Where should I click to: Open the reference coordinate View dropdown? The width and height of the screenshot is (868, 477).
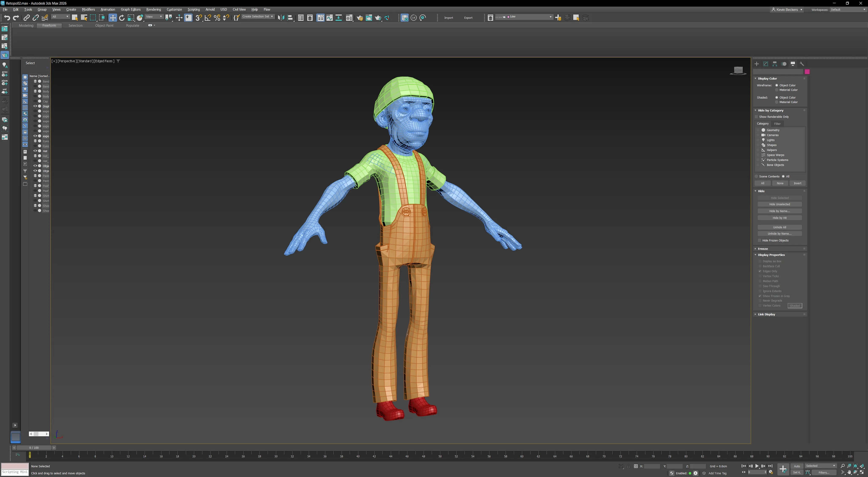[x=154, y=16]
